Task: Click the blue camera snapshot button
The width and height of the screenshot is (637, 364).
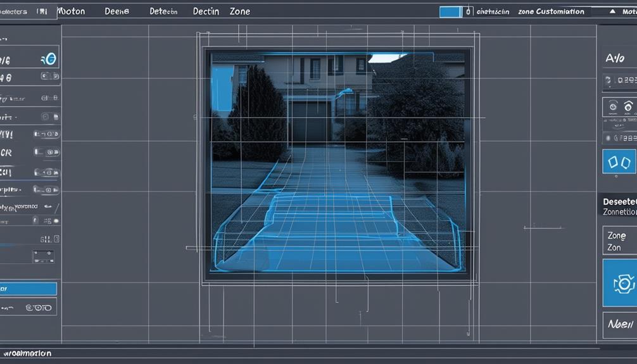Action: tap(620, 283)
